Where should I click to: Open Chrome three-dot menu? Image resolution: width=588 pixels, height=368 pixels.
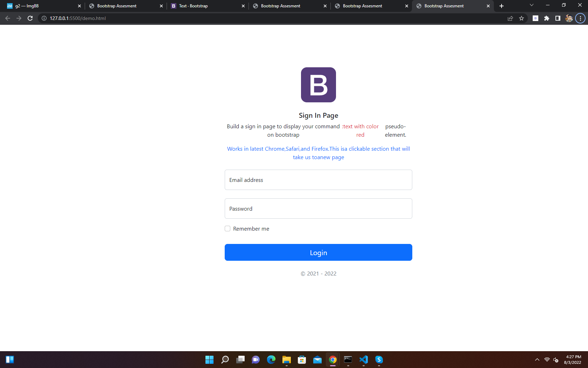pyautogui.click(x=580, y=18)
